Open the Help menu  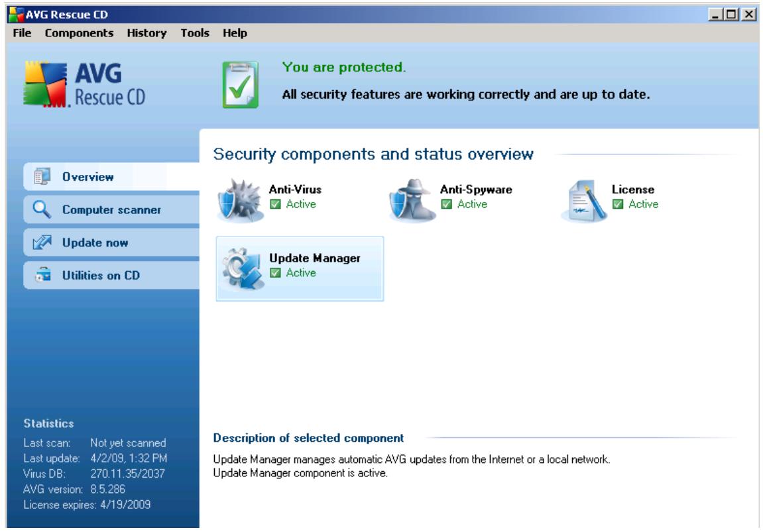click(235, 33)
